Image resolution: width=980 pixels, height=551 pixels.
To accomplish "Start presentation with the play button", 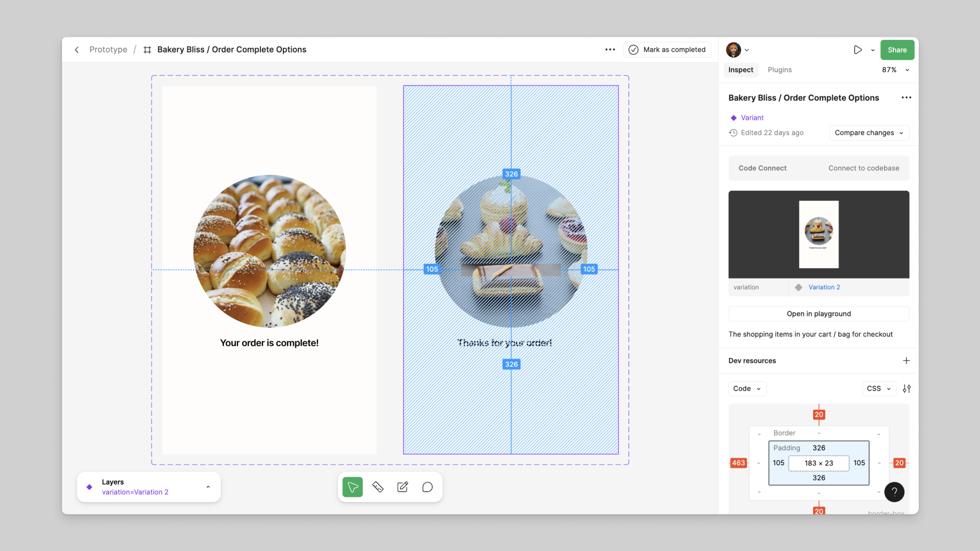I will (x=857, y=49).
